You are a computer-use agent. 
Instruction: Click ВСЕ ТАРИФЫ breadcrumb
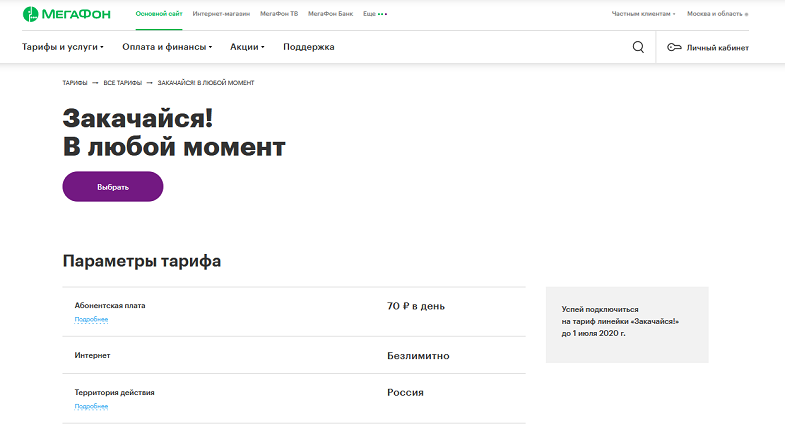[123, 83]
